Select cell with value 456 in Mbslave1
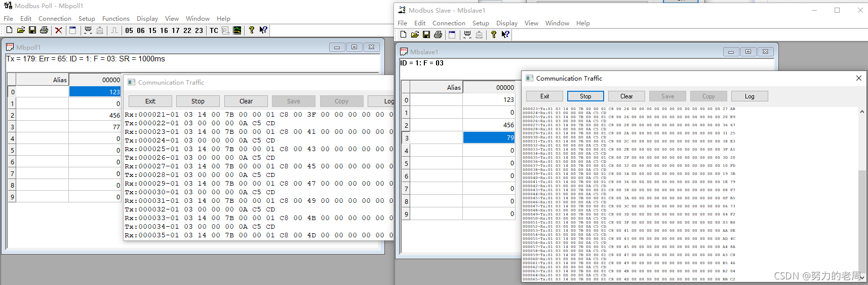 (489, 125)
